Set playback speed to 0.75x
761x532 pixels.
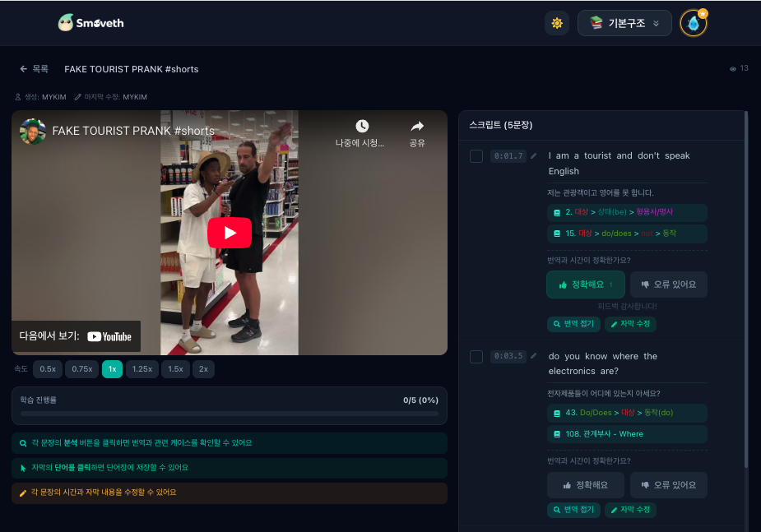point(82,369)
